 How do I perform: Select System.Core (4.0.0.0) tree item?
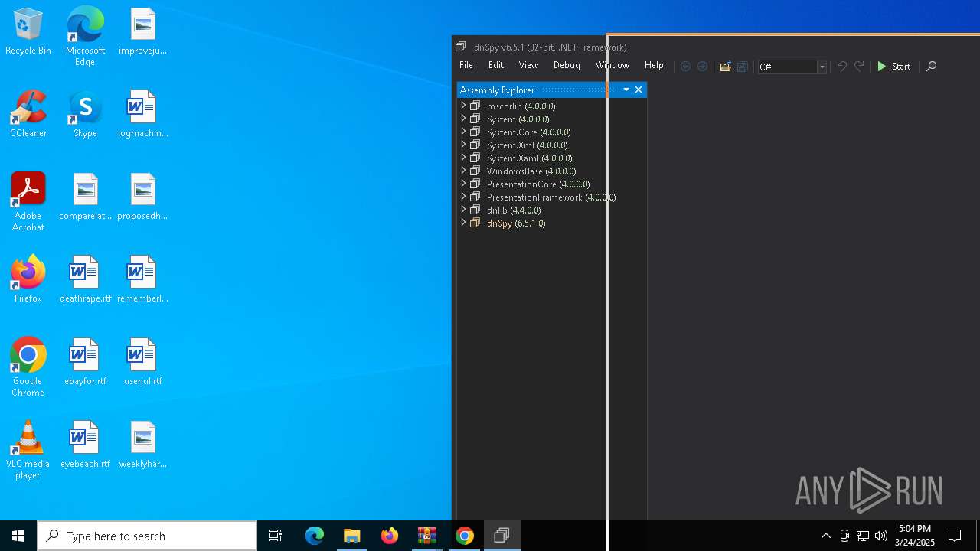point(528,132)
